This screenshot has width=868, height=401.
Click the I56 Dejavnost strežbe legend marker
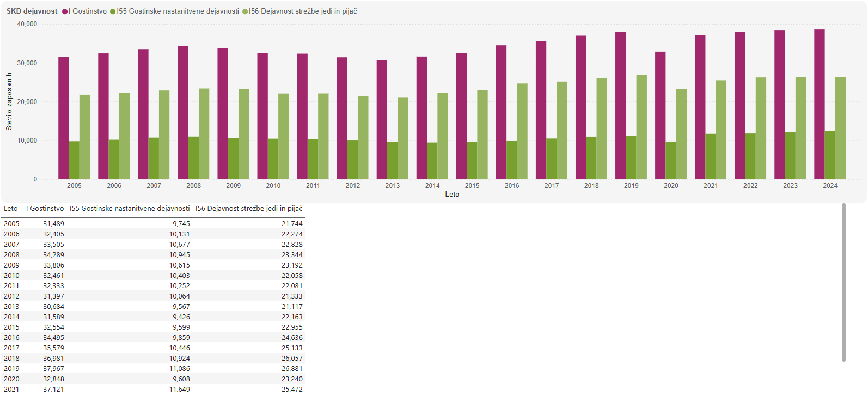click(x=245, y=11)
